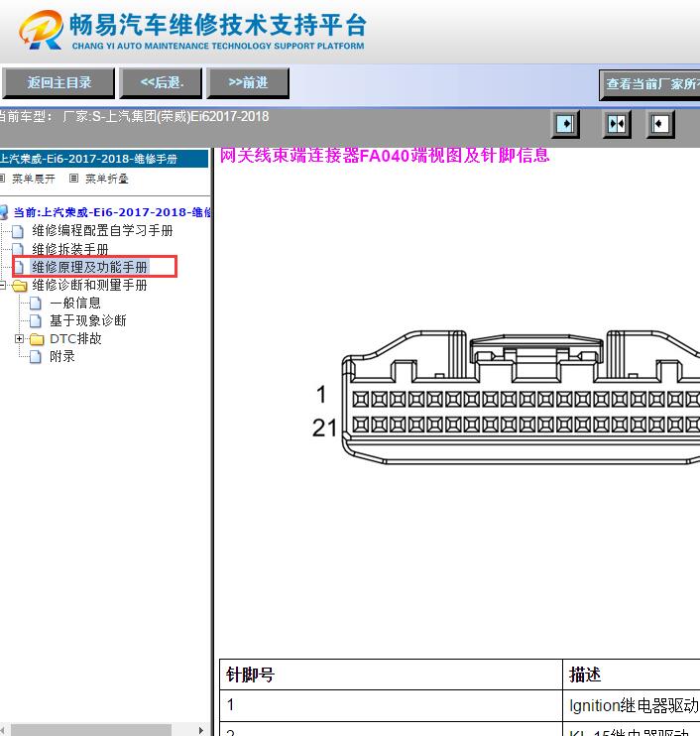
Task: Click the root node icon beside 当前:上汽荣威
Action: pyautogui.click(x=4, y=212)
